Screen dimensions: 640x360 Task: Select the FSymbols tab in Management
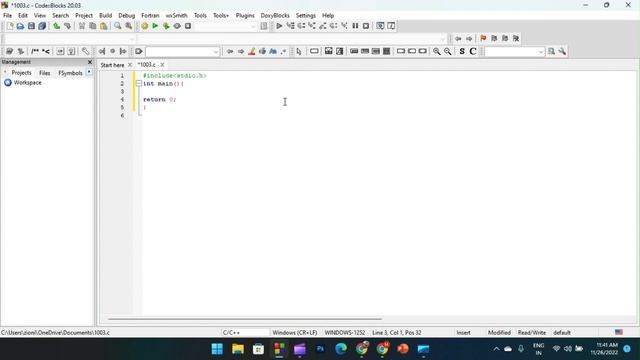[70, 73]
